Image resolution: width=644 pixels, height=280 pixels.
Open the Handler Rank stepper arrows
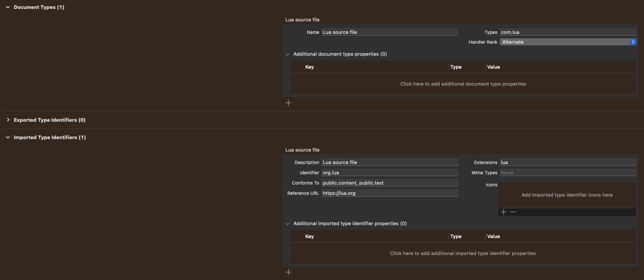coord(633,41)
